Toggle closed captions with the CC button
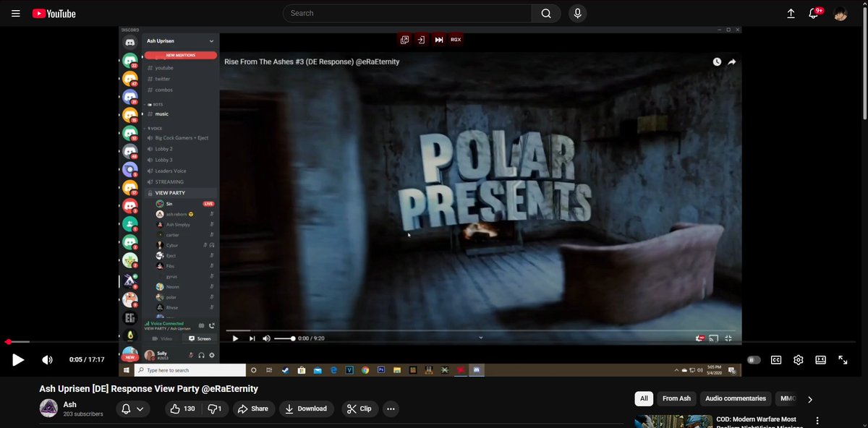Image resolution: width=868 pixels, height=428 pixels. 776,359
